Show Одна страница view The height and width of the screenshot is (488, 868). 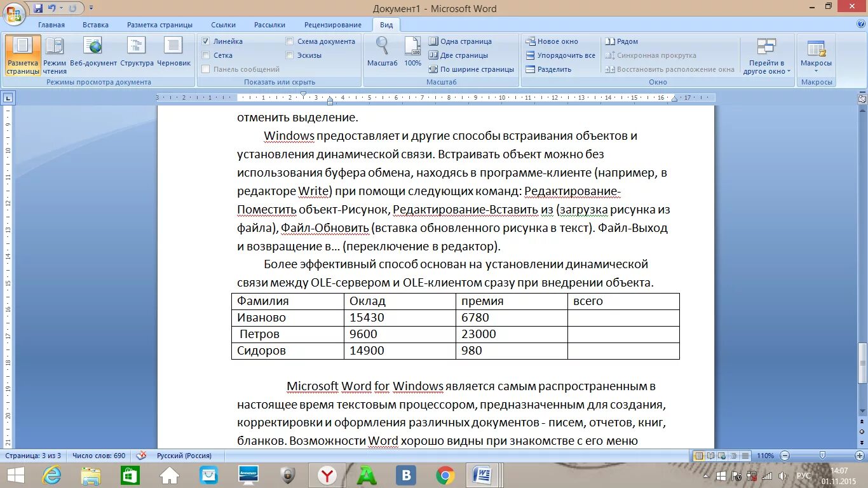(x=460, y=41)
